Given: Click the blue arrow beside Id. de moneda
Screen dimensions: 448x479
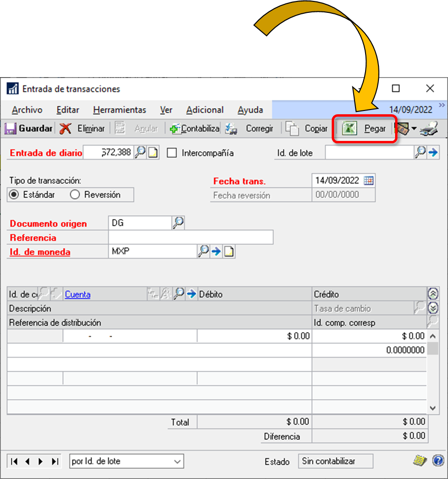Looking at the screenshot, I should tap(216, 251).
